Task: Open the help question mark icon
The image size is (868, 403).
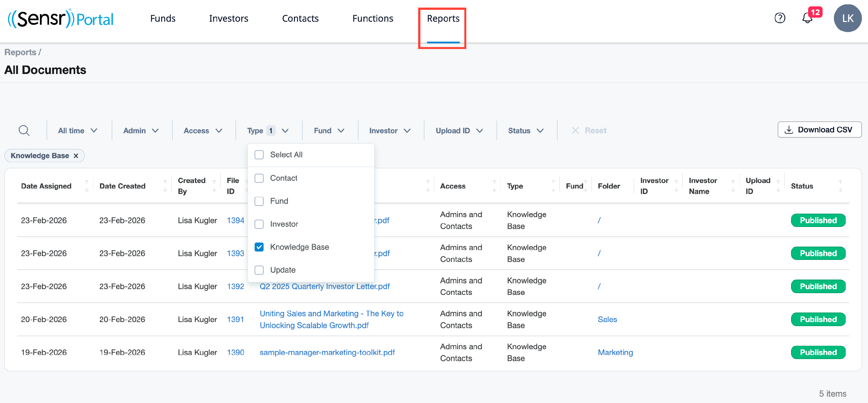Action: 779,18
